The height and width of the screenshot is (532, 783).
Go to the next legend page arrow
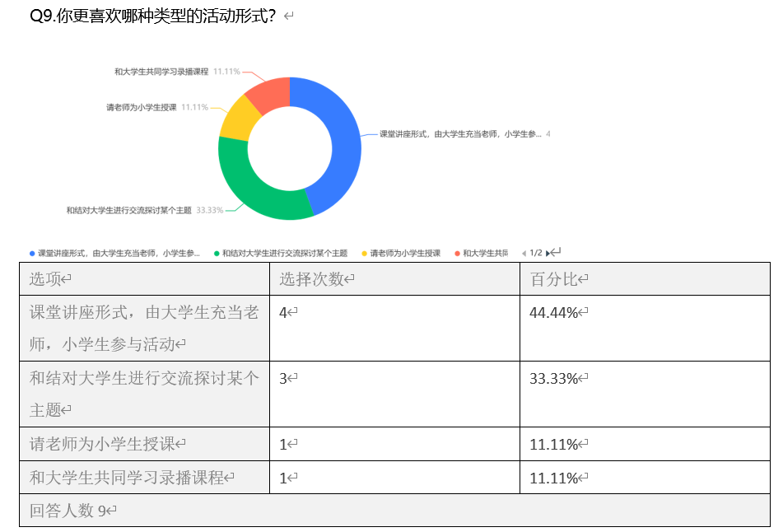click(x=548, y=253)
